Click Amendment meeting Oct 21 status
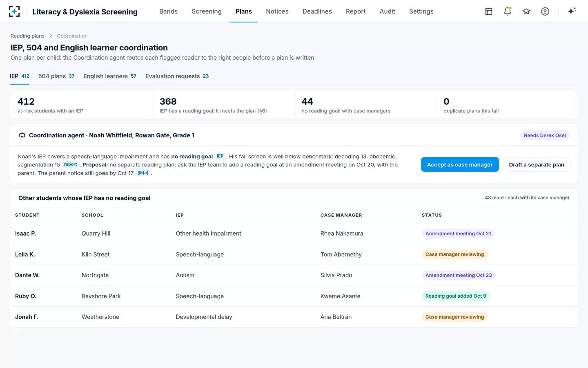Viewport: 588px width, 368px height. coord(458,233)
